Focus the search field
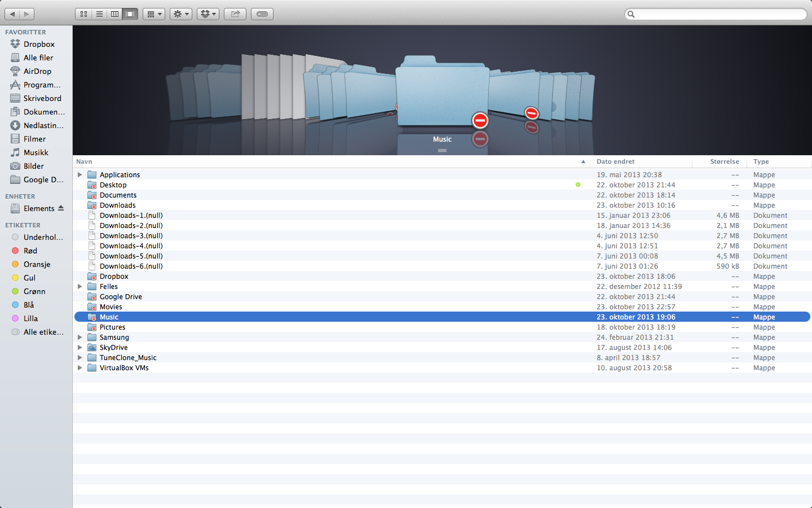Screen dimensions: 812x508 pyautogui.click(x=716, y=14)
